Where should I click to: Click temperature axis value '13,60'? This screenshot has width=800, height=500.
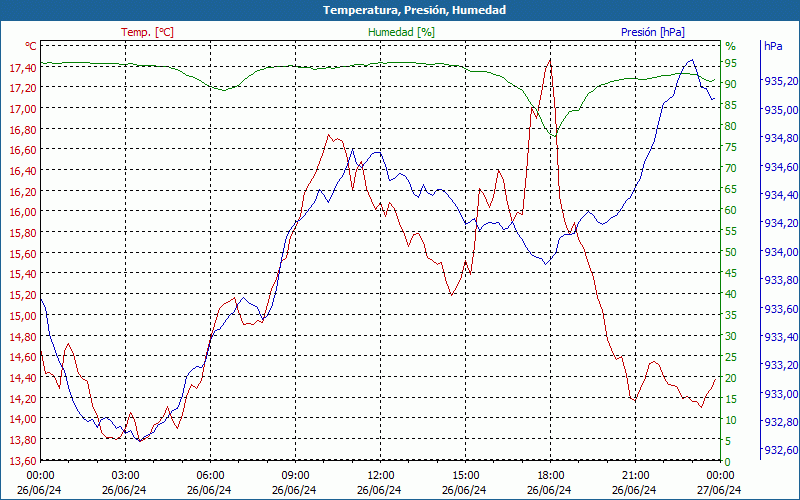pos(23,460)
